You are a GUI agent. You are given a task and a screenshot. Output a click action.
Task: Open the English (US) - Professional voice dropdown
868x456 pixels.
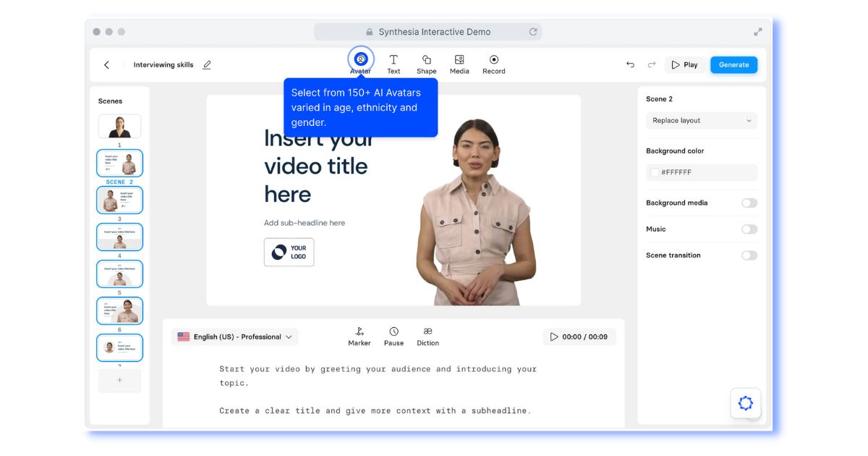tap(235, 337)
